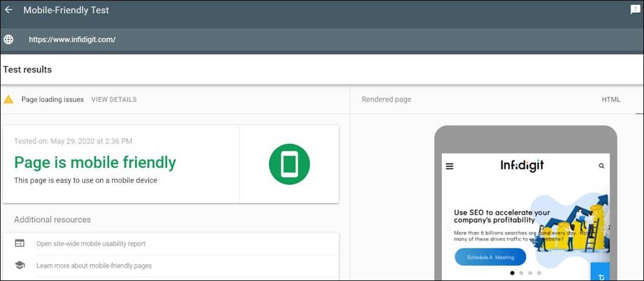Click the Page loading issues label
644x281 pixels.
click(53, 99)
